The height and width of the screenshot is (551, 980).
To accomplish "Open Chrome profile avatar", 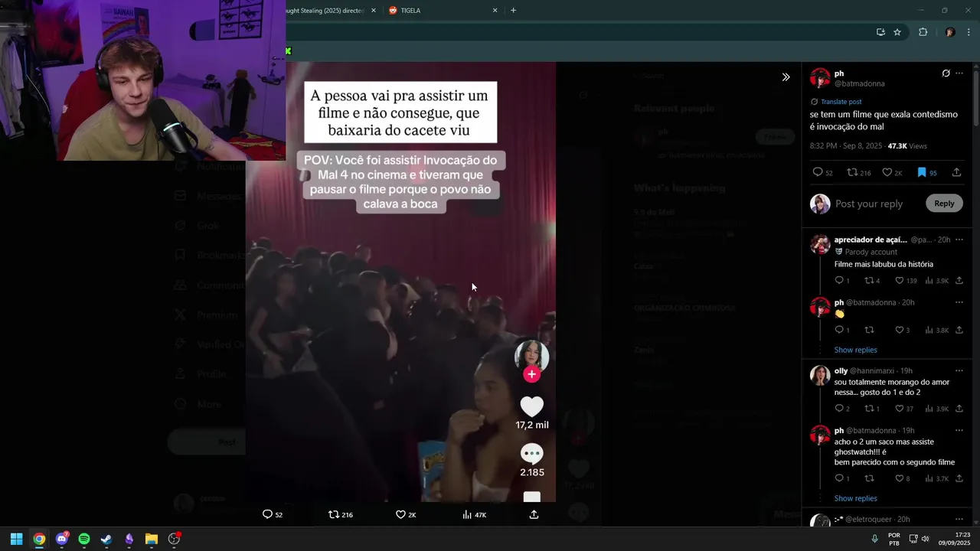I will pyautogui.click(x=950, y=32).
